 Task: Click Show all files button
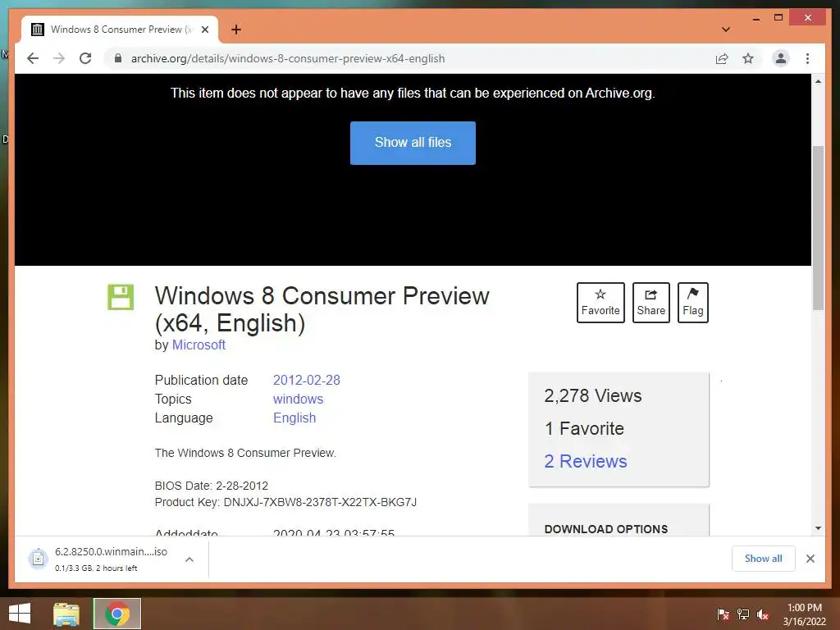(413, 143)
